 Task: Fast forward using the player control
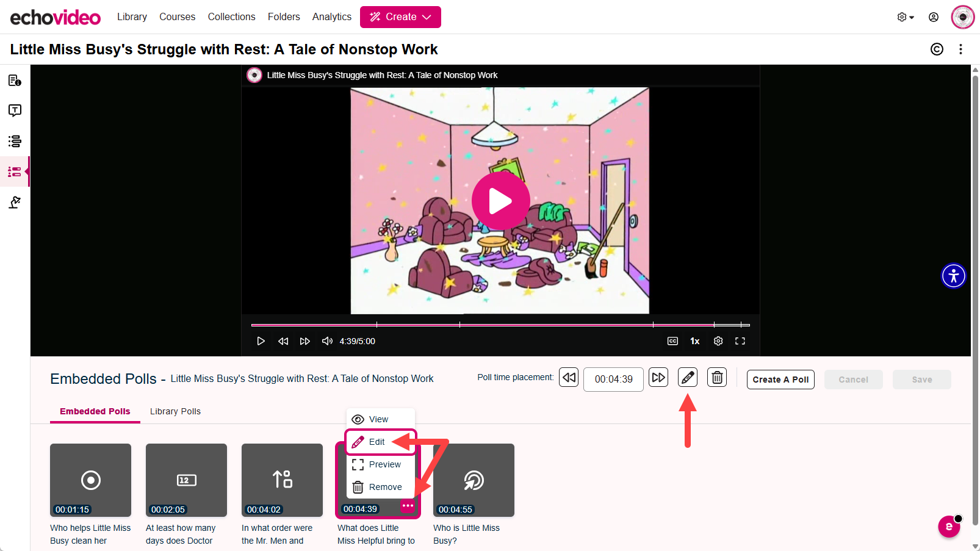(305, 341)
